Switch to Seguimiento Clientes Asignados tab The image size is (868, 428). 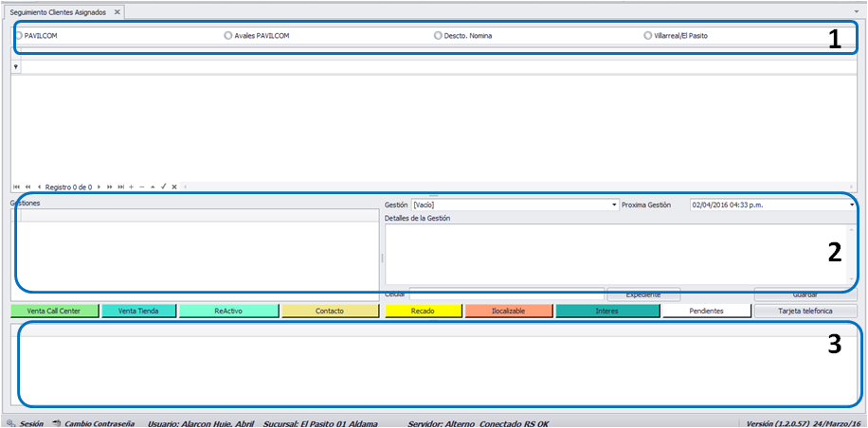[x=58, y=11]
